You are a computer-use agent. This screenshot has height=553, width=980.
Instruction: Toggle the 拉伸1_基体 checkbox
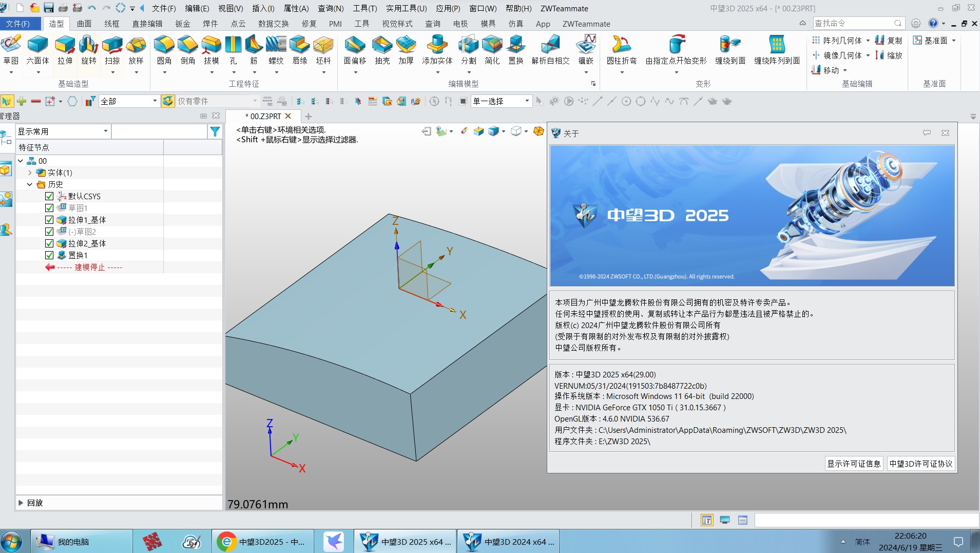point(49,220)
